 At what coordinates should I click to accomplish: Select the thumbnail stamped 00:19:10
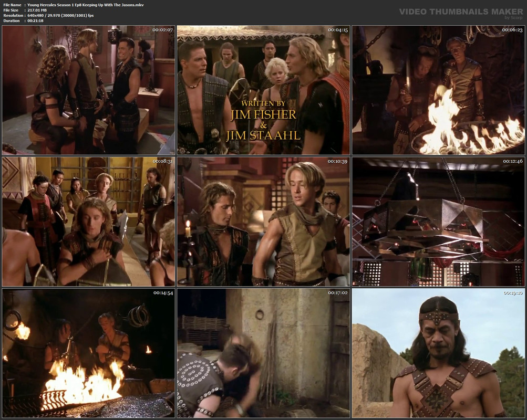point(438,353)
